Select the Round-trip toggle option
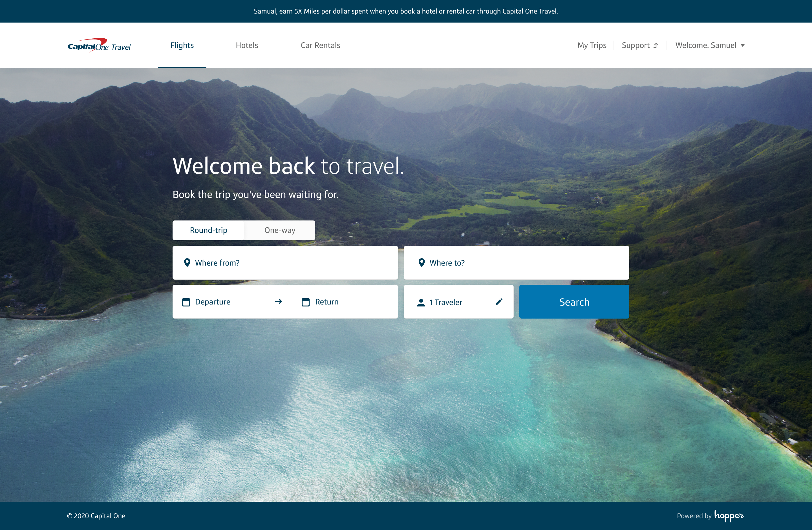This screenshot has height=530, width=812. click(208, 230)
